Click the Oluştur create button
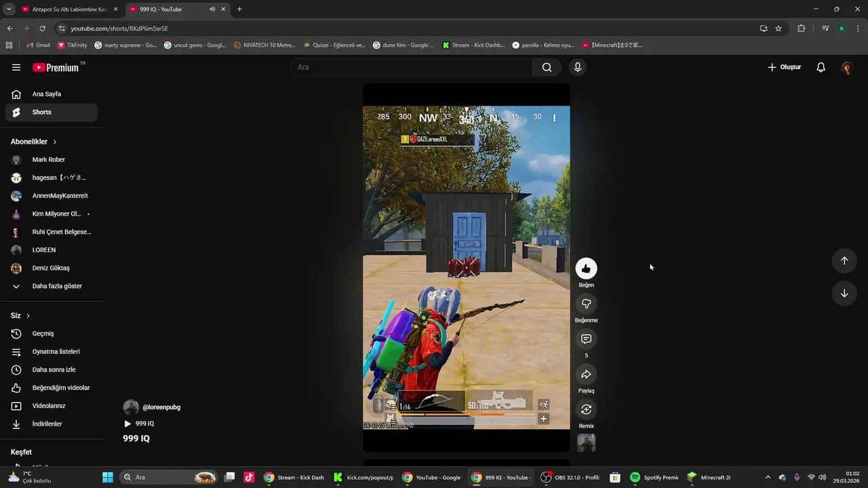 [x=784, y=67]
